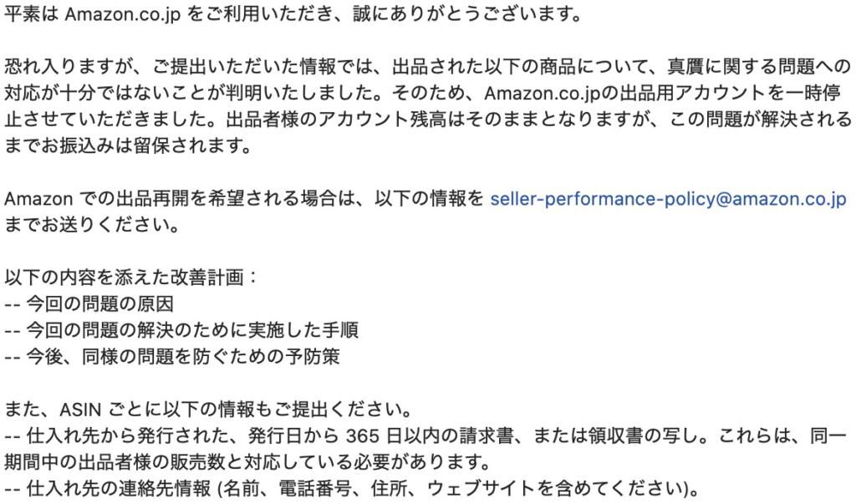Image resolution: width=856 pixels, height=504 pixels.
Task: Click the paragraph about account suspension
Action: point(428,106)
